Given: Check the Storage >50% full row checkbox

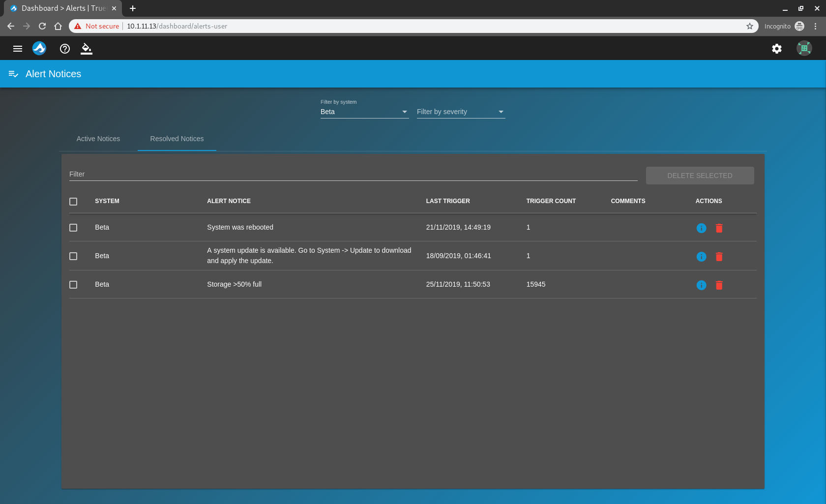Looking at the screenshot, I should point(73,285).
